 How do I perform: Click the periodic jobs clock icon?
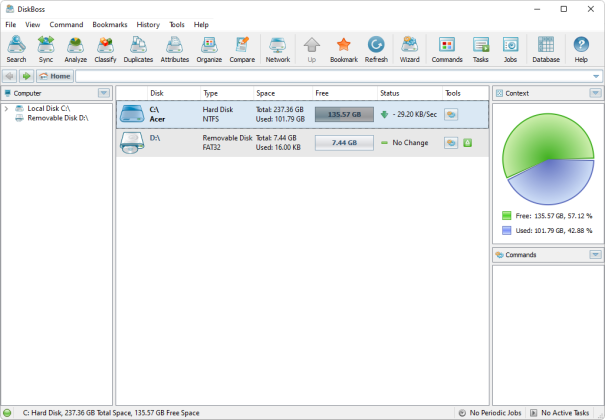[x=462, y=413]
